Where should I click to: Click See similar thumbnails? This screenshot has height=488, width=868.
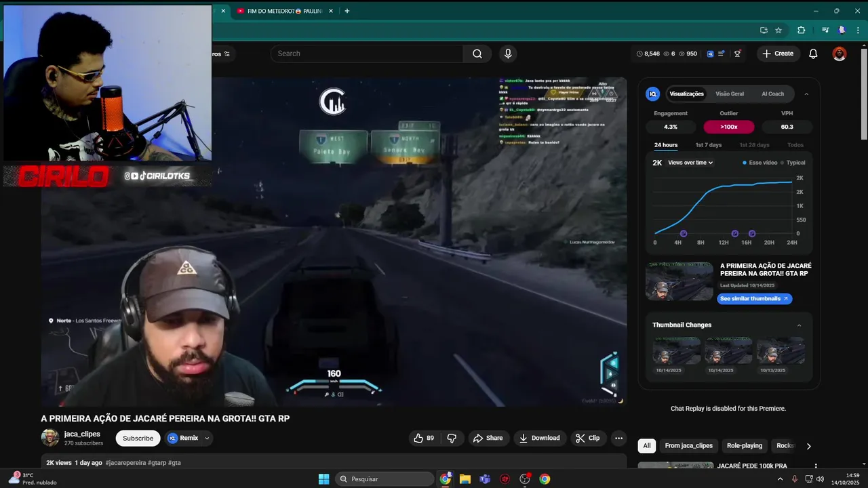(x=754, y=299)
